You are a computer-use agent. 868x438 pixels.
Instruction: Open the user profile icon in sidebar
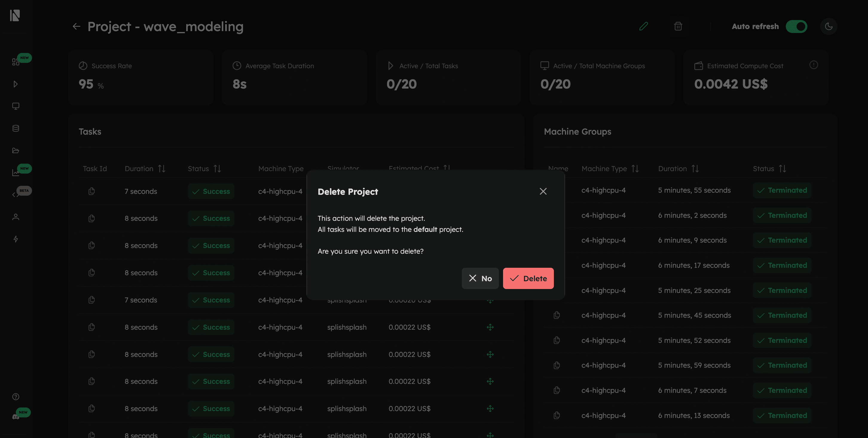(x=16, y=217)
